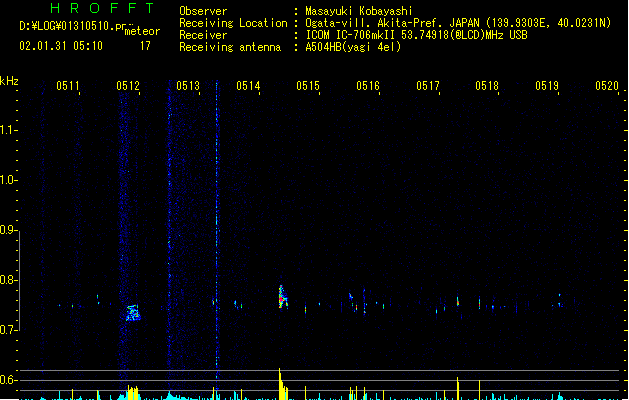Screen dimensions: 629x400
Task: Click the meteor count value 17
Action: (145, 46)
